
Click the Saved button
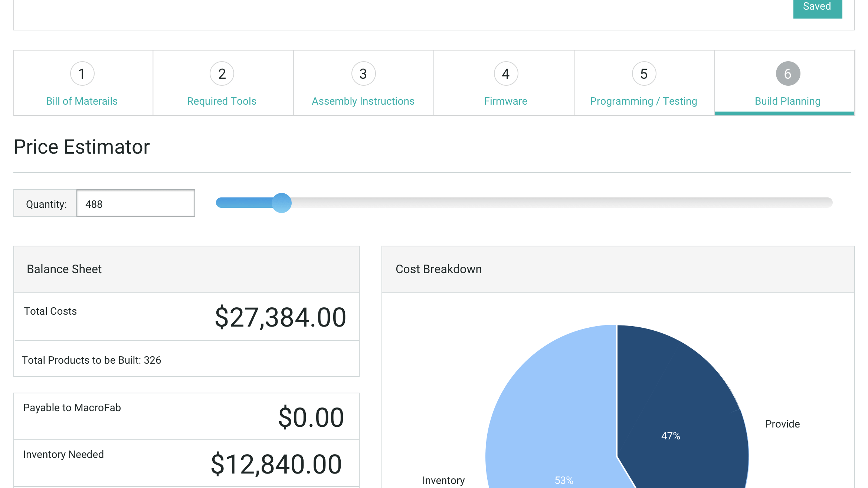817,6
